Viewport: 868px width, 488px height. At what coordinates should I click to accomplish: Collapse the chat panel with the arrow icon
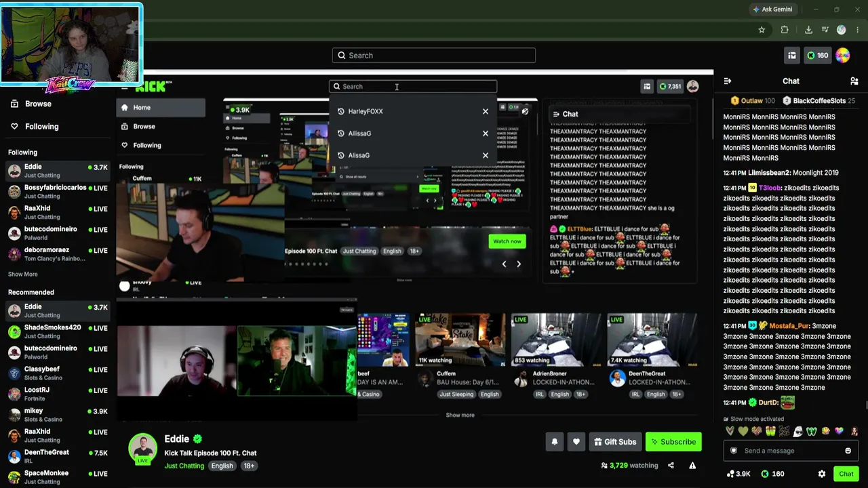(x=728, y=81)
